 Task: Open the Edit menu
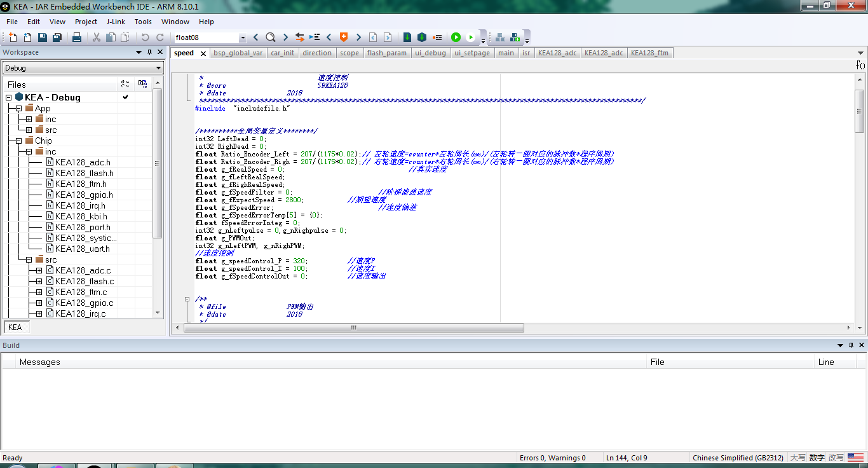[x=34, y=22]
